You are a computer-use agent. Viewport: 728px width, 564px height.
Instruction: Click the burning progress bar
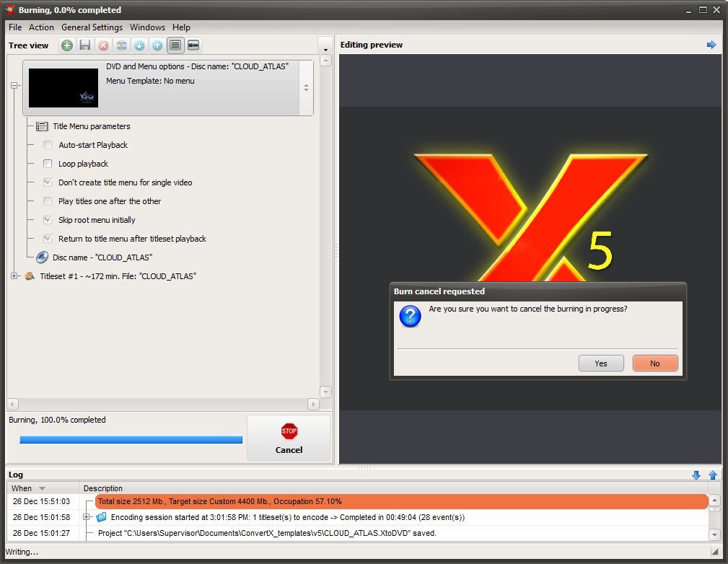pyautogui.click(x=131, y=440)
